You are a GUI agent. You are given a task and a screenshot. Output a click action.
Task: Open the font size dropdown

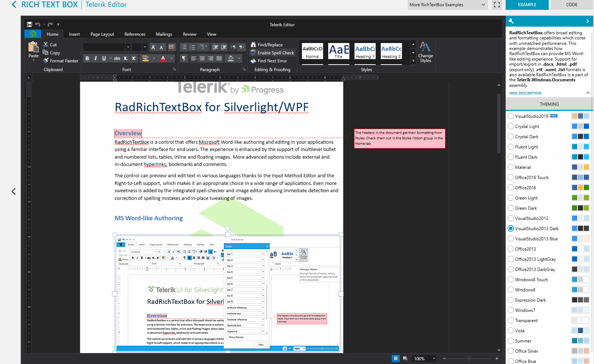(x=145, y=47)
